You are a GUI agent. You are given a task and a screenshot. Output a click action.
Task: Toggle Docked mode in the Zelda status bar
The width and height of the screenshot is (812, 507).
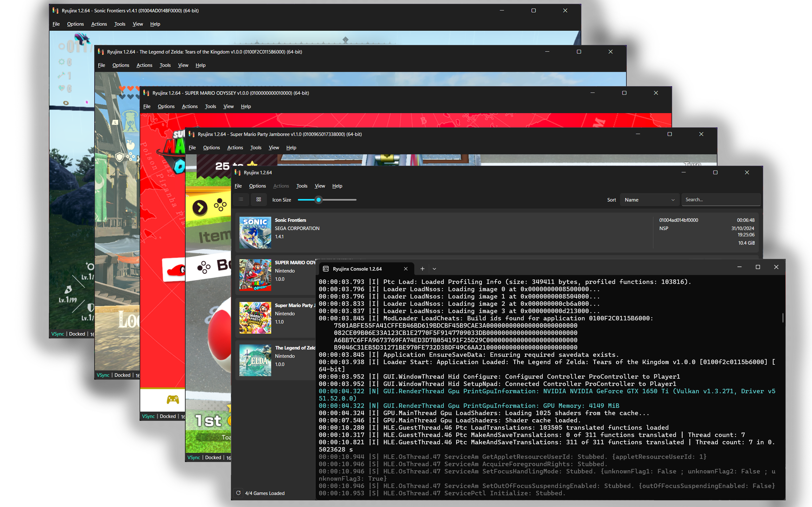pos(122,375)
